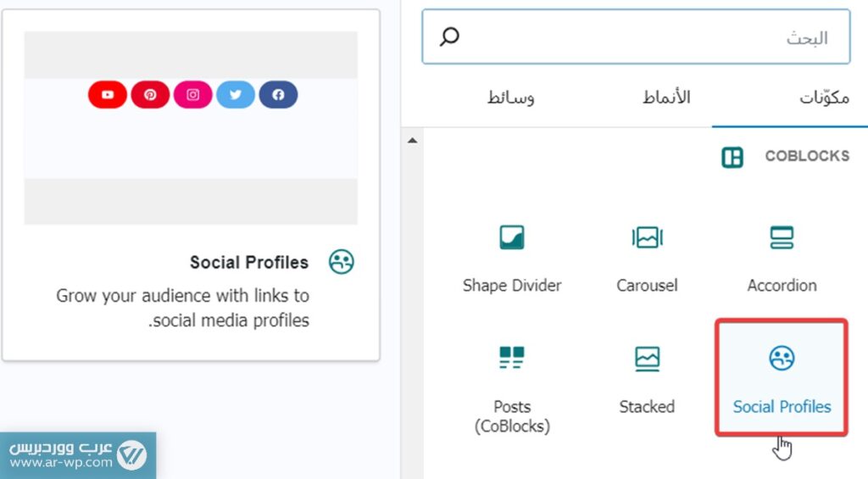
Task: Click the Facebook icon in preview
Action: pyautogui.click(x=278, y=95)
